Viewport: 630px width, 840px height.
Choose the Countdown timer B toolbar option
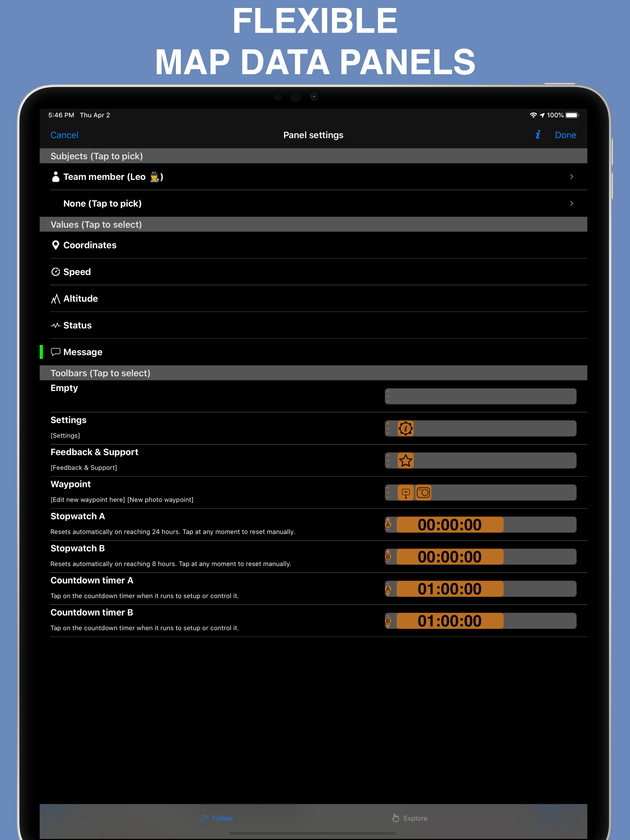[x=313, y=621]
